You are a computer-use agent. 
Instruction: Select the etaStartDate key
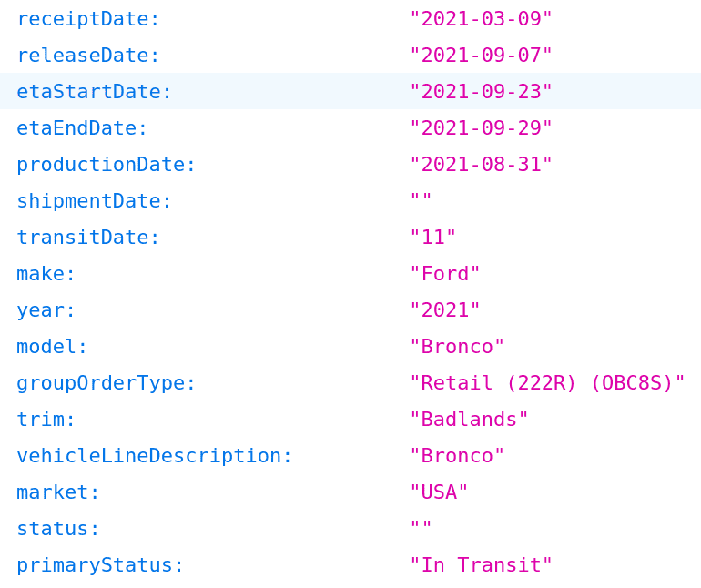[94, 91]
